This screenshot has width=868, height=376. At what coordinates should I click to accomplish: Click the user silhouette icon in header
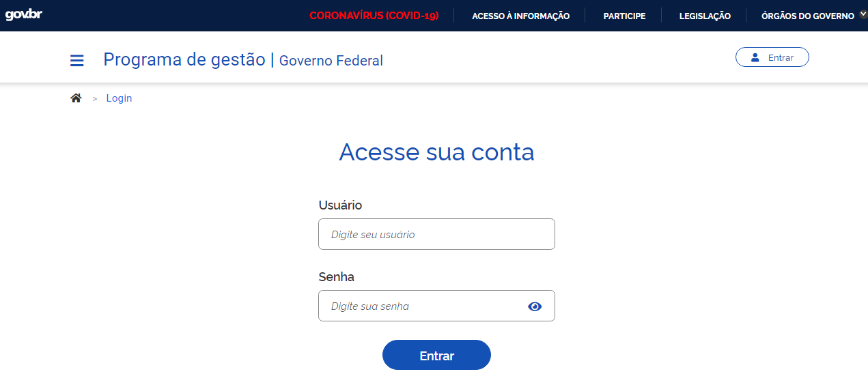pyautogui.click(x=755, y=57)
